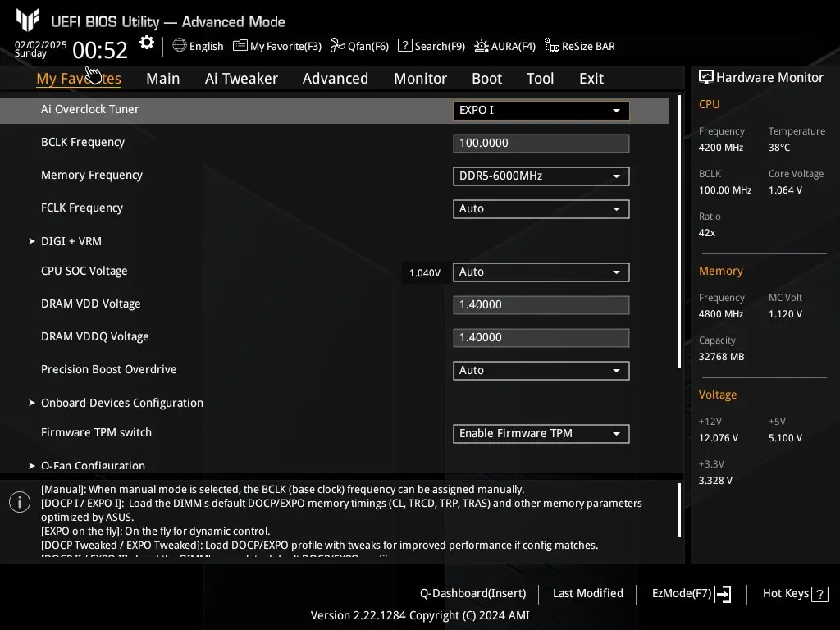Click the EzMode(F7) text label
Viewport: 840px width, 630px height.
pos(682,594)
